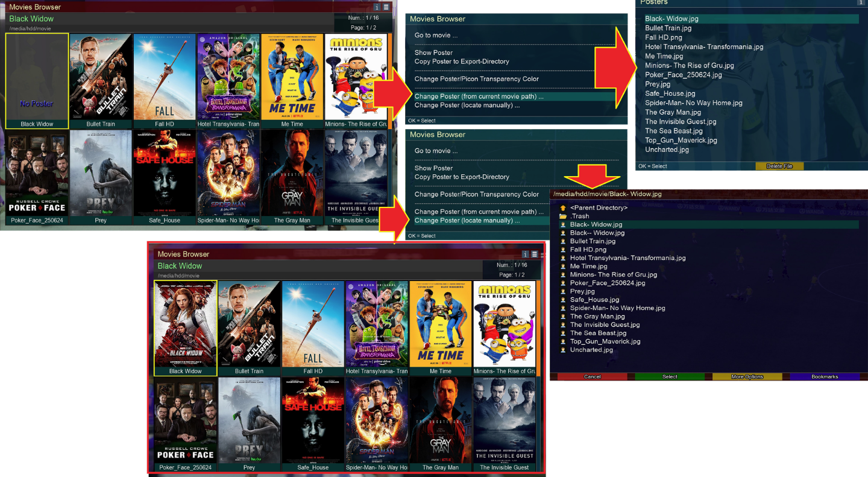Select Hotel Transylvania poster in the top-left browser
Screen dimensions: 868x477
pos(228,77)
